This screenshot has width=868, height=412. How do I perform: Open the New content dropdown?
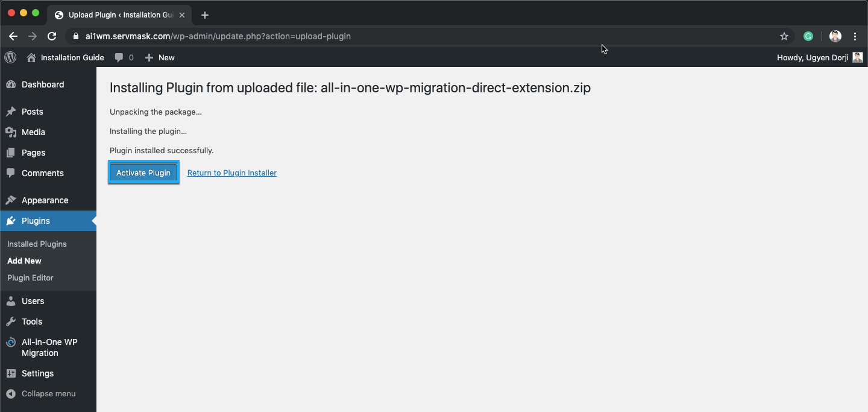point(160,57)
